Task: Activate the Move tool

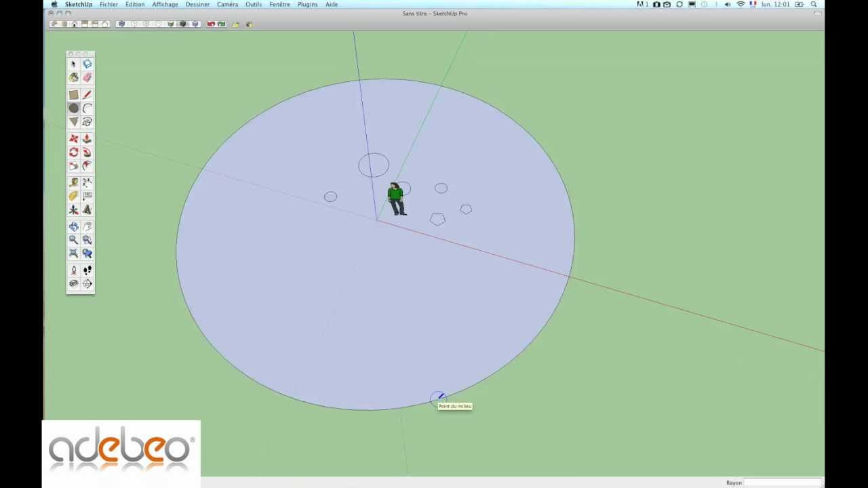Action: [73, 139]
